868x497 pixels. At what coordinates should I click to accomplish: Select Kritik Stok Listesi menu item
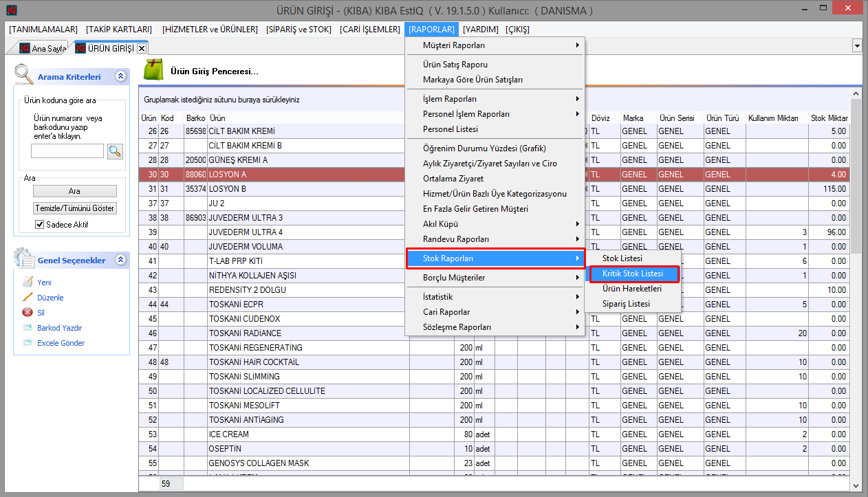point(633,274)
